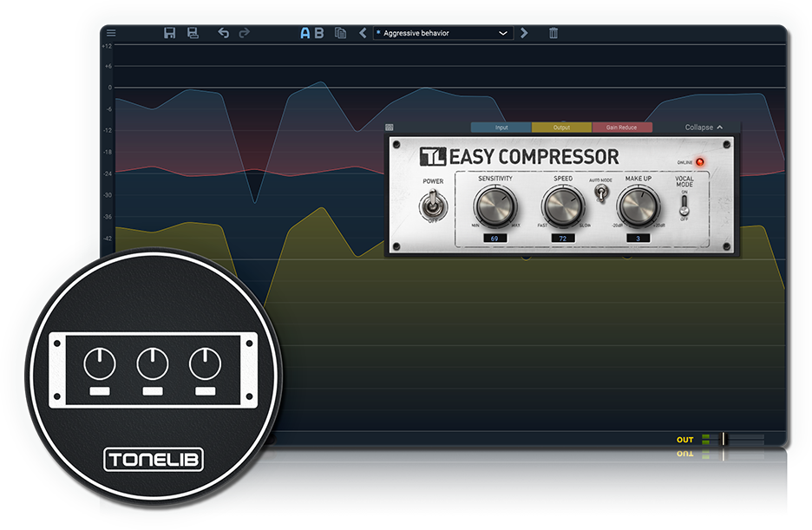This screenshot has height=530, width=812.
Task: Go to the previous preset
Action: tap(363, 33)
